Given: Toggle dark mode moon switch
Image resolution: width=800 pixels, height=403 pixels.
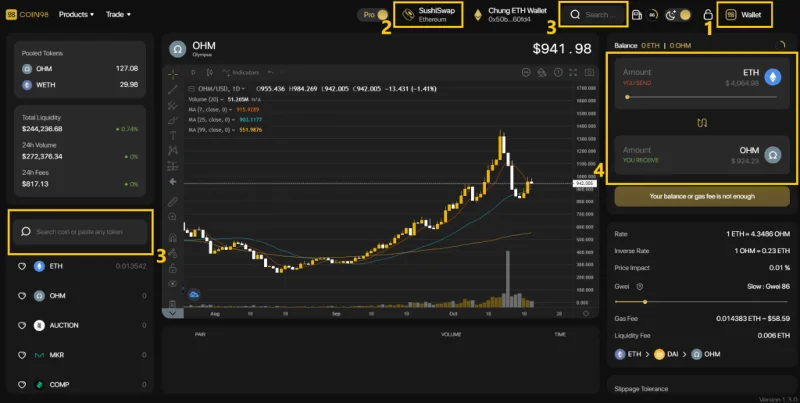Looking at the screenshot, I should pos(678,15).
